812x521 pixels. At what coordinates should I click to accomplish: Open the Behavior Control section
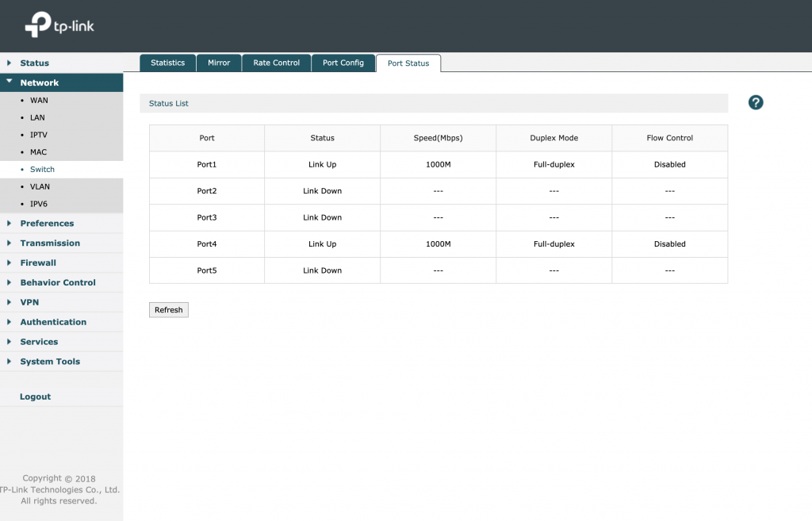pyautogui.click(x=58, y=282)
